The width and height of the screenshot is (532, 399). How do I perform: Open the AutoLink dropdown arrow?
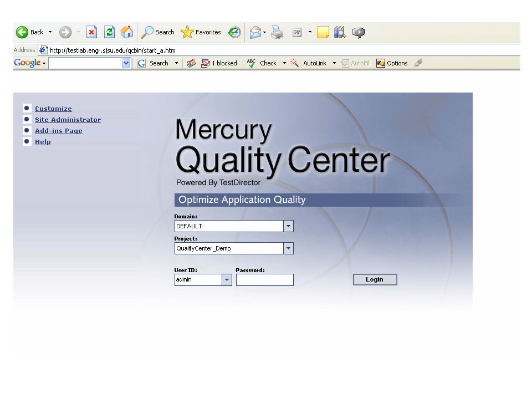(334, 63)
